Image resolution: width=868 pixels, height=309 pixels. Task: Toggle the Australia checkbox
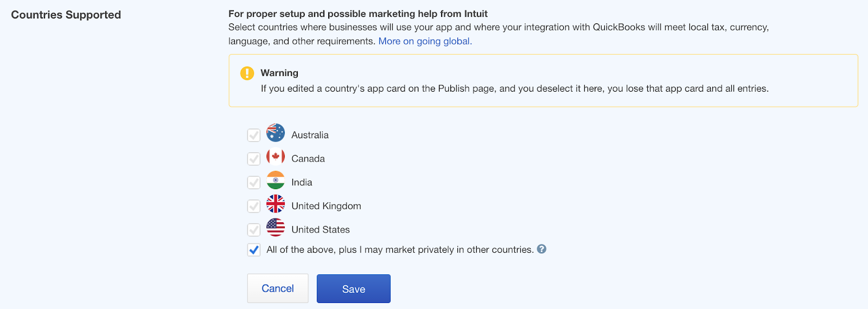point(254,135)
